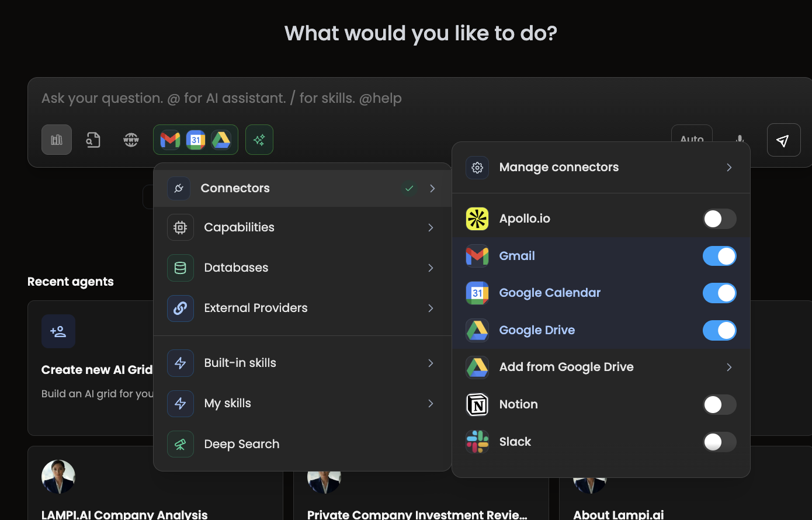Click the lightning icon next to Built-in skills
Screen dimensions: 812x520
(181, 363)
